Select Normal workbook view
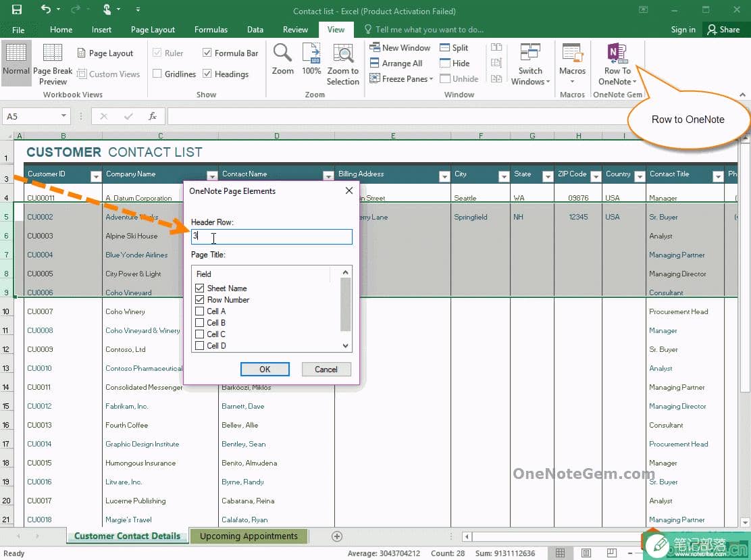 coord(16,63)
